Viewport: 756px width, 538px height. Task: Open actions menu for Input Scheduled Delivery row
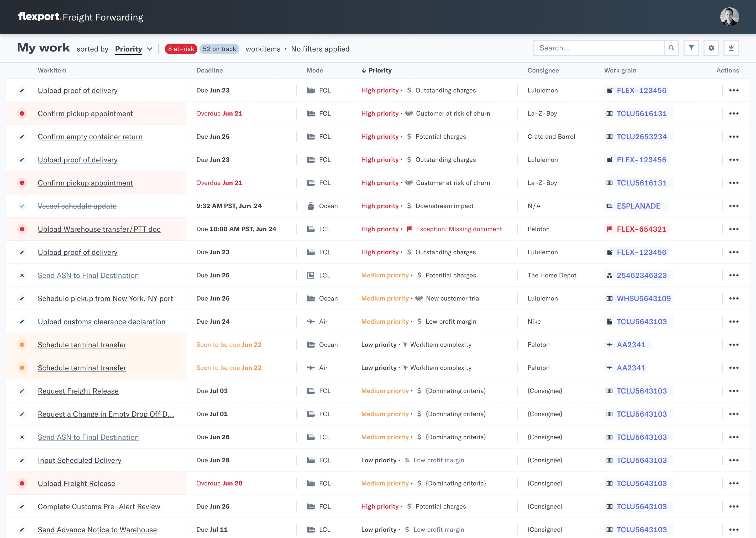pyautogui.click(x=734, y=460)
